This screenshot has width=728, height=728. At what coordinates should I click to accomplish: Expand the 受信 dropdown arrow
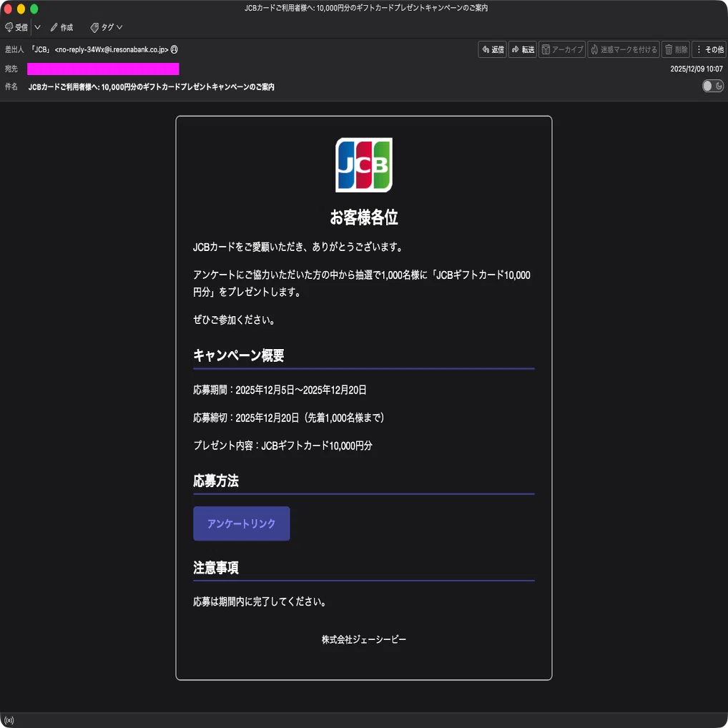point(38,27)
